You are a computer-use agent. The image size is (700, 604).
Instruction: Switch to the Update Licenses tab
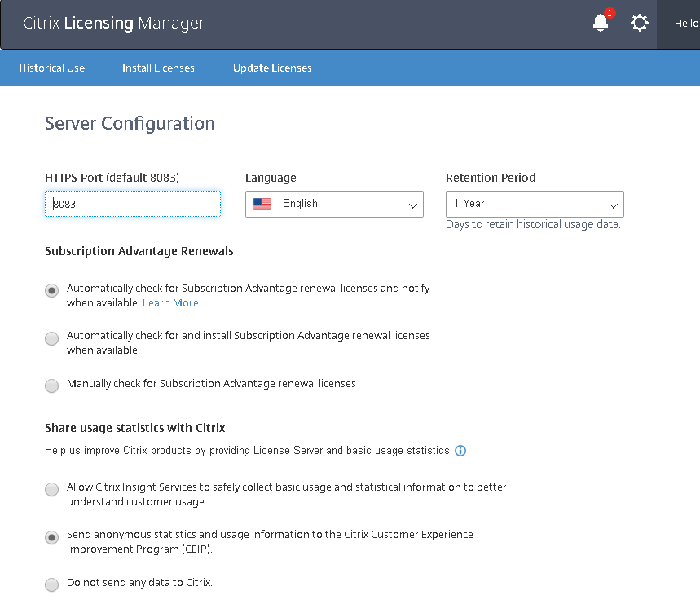point(272,68)
